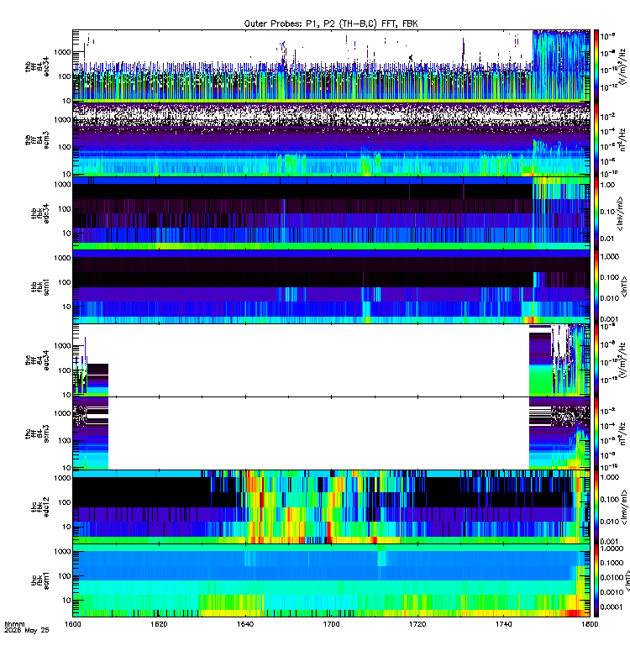The width and height of the screenshot is (630, 672).
Task: Click the "thc fff 64 eac34" panel label
Action: (x=37, y=360)
